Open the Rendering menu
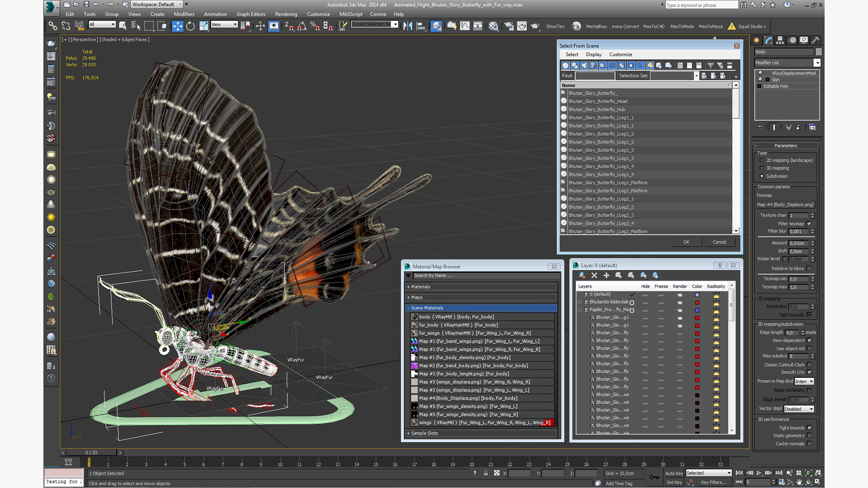The height and width of the screenshot is (488, 868). (x=286, y=14)
